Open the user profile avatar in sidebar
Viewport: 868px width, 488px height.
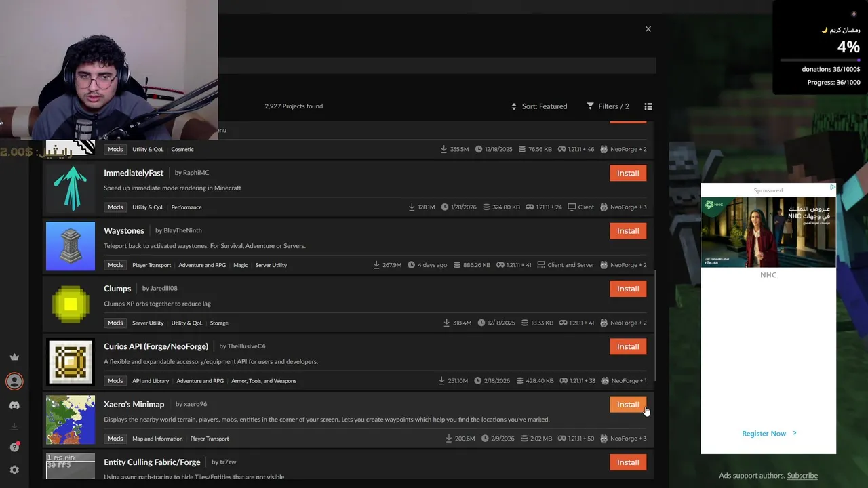click(14, 382)
